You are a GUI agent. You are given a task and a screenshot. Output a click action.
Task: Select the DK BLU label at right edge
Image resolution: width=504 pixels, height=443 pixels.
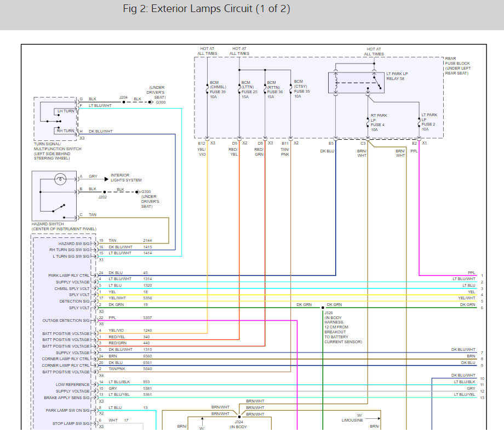tap(468, 363)
